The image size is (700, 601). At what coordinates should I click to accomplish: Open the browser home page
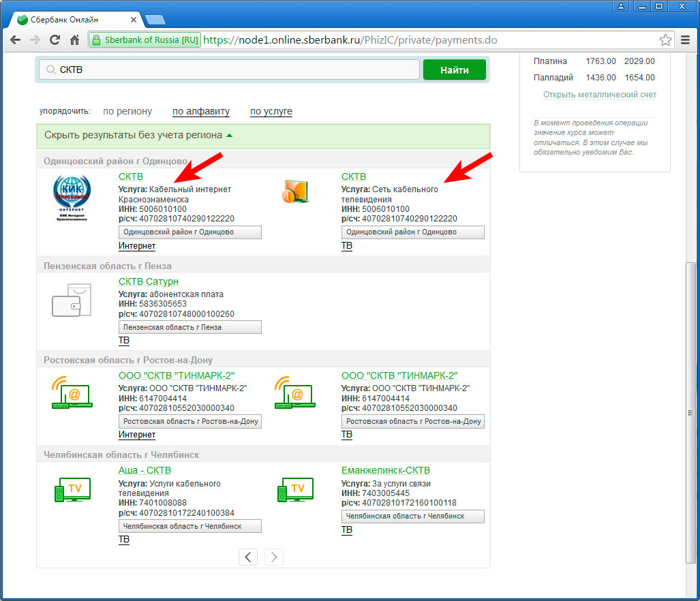[74, 40]
